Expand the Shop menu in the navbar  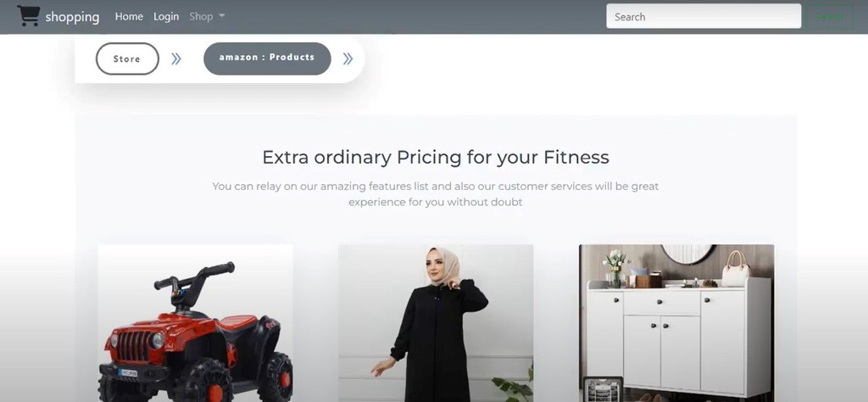point(207,17)
